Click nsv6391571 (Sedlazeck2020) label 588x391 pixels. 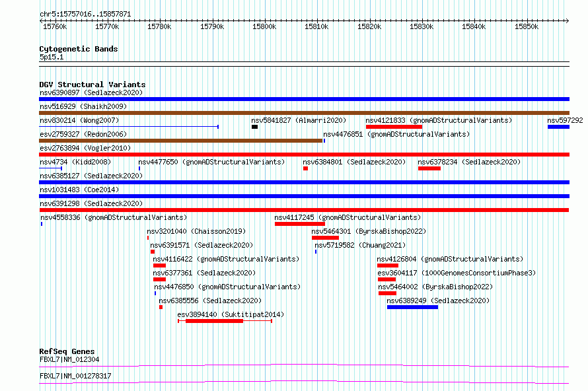[x=202, y=245]
